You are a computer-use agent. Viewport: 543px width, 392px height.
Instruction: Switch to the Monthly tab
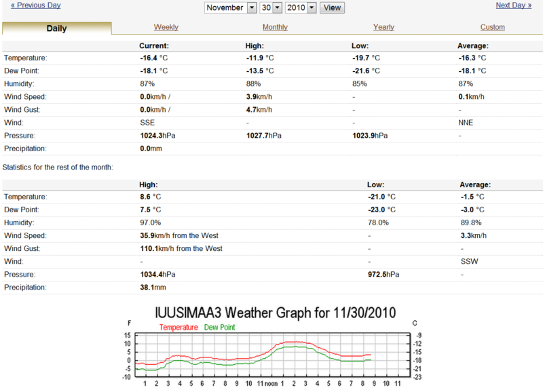pos(275,27)
